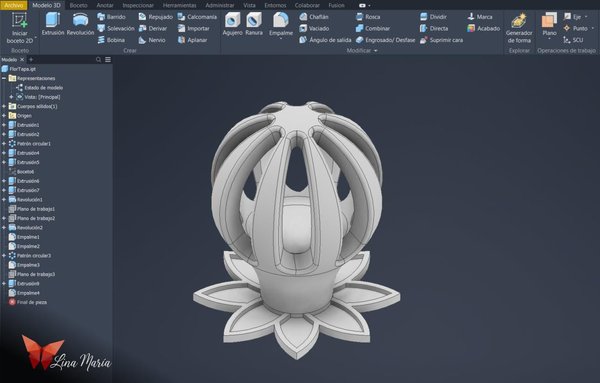Switch to the Boceto ribbon tab
Image resolution: width=600 pixels, height=383 pixels.
point(78,5)
